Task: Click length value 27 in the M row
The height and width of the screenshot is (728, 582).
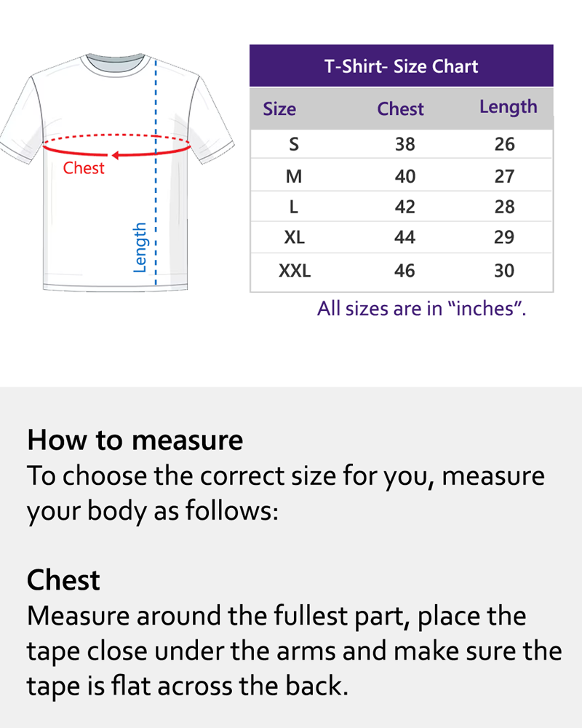Action: pos(504,176)
